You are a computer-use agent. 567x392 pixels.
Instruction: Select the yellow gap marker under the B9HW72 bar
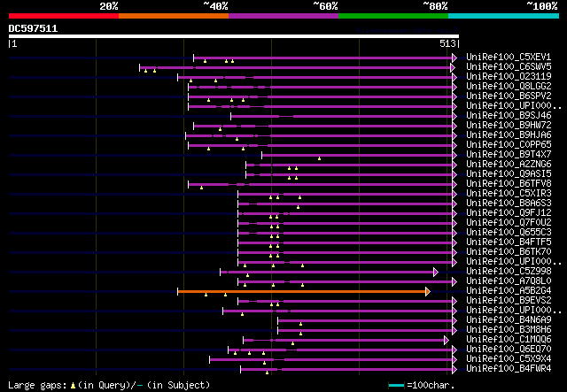pos(220,129)
